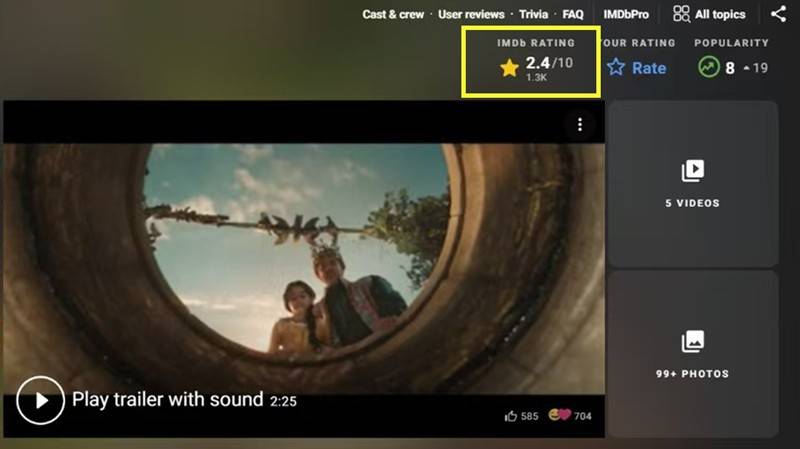Click the green popularity trend icon
The height and width of the screenshot is (449, 800).
coord(709,68)
